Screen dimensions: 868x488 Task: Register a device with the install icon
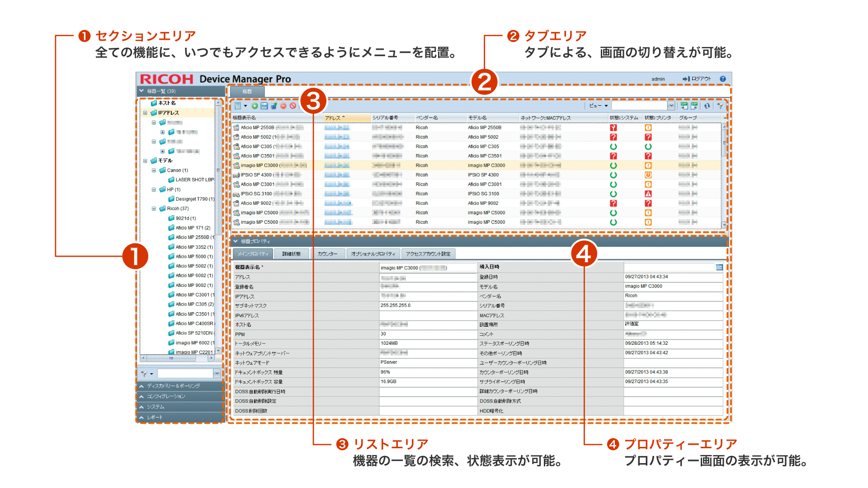coord(274,106)
